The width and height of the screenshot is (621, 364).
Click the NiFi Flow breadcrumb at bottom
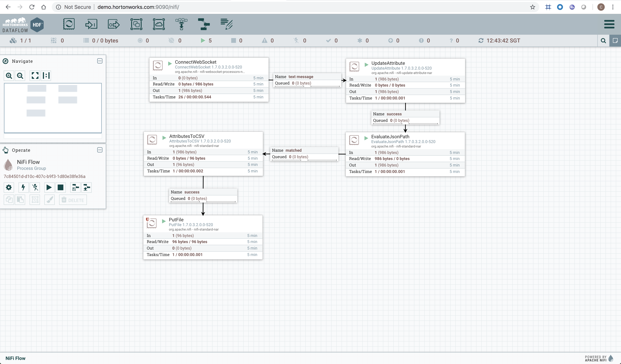(x=15, y=358)
